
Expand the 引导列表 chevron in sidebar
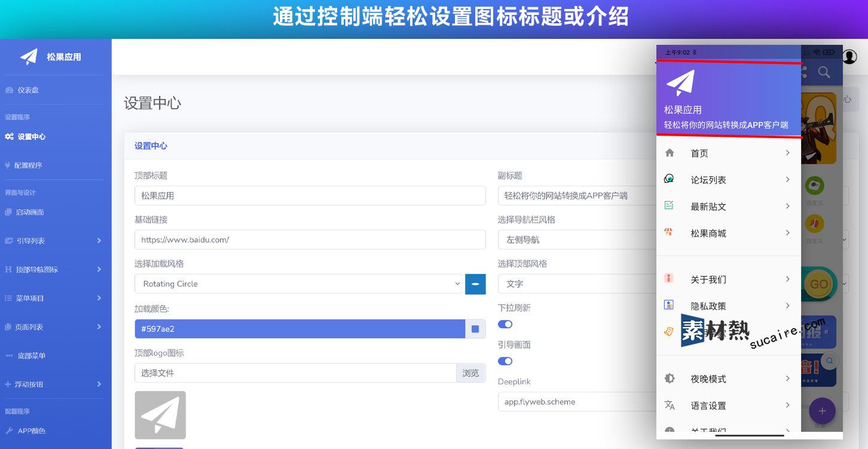(99, 241)
